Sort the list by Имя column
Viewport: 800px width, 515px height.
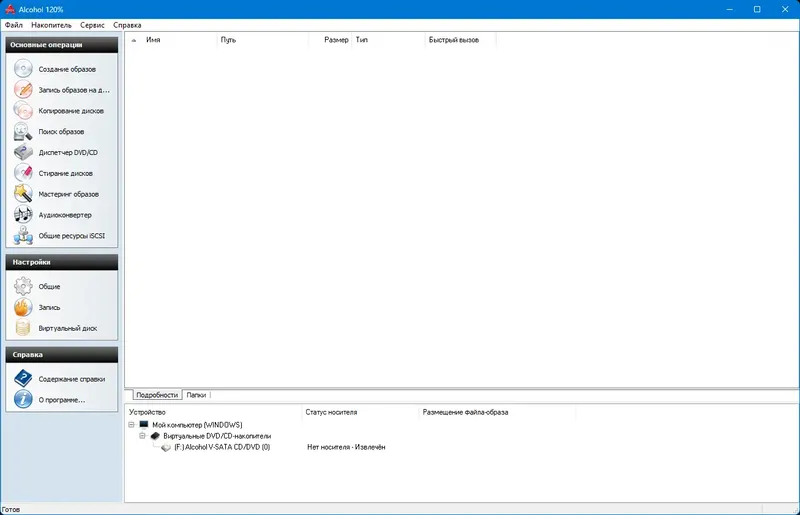(x=171, y=40)
